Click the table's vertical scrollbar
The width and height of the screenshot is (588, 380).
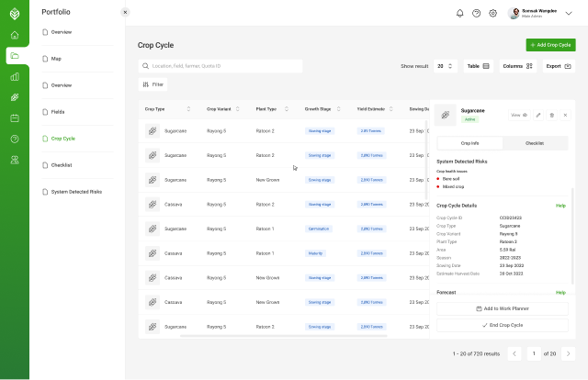426,160
